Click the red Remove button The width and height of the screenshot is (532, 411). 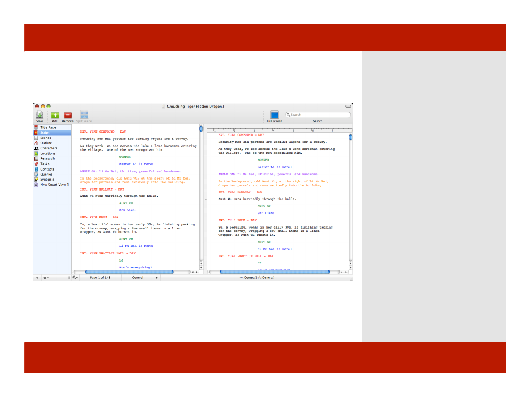point(68,115)
